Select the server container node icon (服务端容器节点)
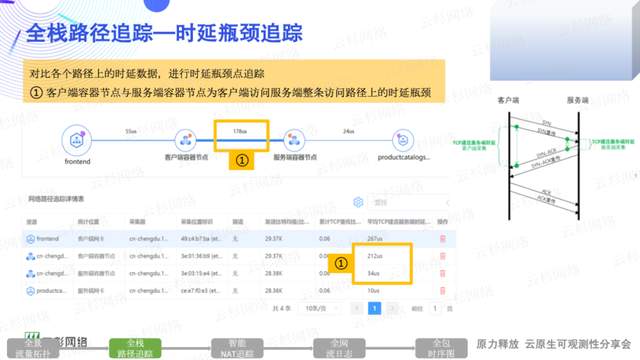 294,140
